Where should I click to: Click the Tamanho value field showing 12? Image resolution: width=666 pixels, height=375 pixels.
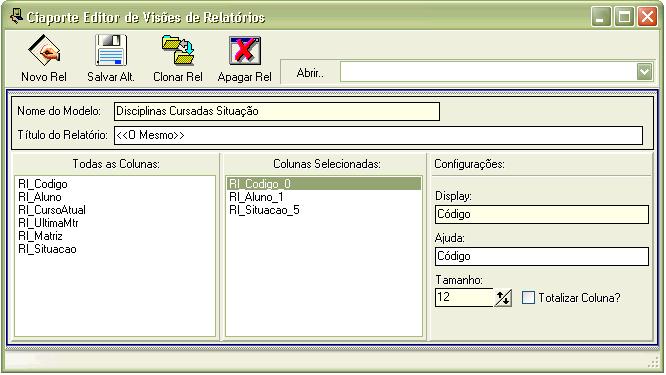click(x=464, y=297)
